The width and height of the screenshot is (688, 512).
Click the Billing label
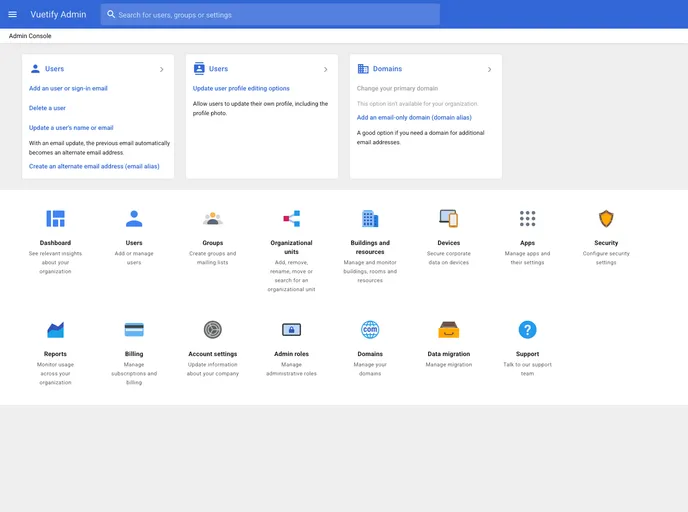pyautogui.click(x=134, y=354)
